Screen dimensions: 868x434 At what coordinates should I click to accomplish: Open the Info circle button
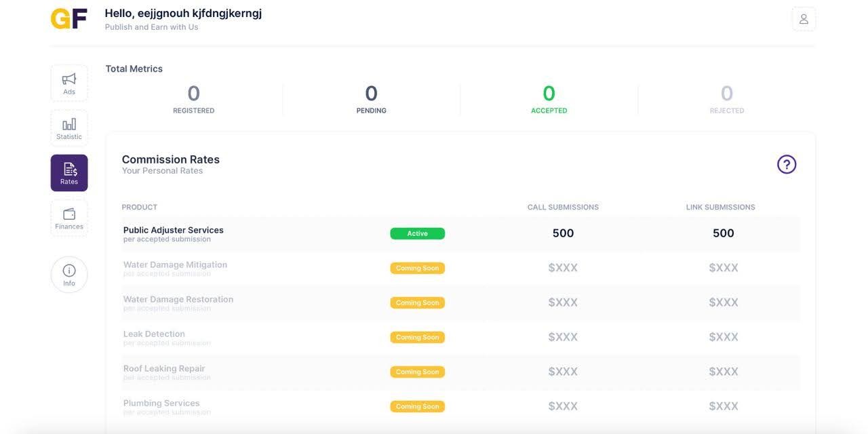pos(69,275)
